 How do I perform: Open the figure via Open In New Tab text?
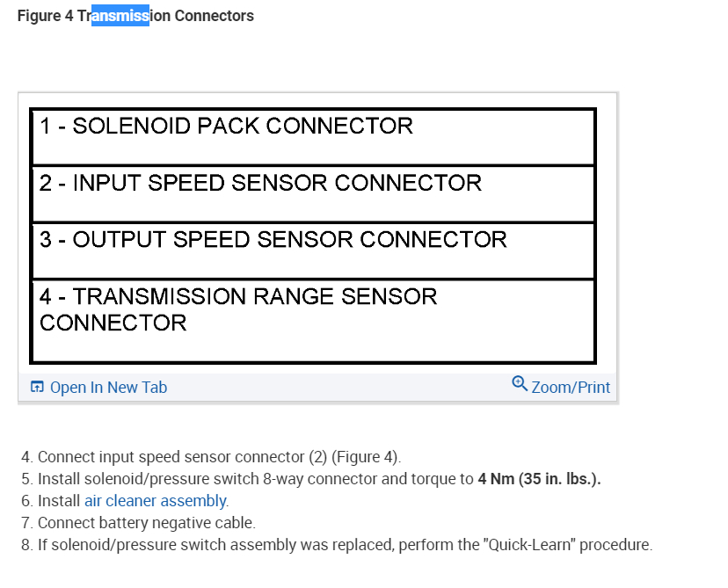tap(108, 388)
